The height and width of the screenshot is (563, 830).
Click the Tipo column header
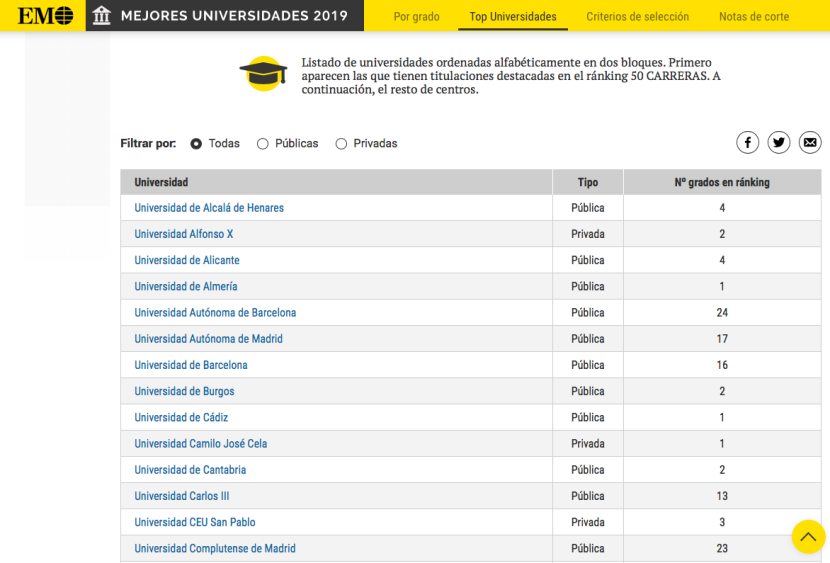588,183
